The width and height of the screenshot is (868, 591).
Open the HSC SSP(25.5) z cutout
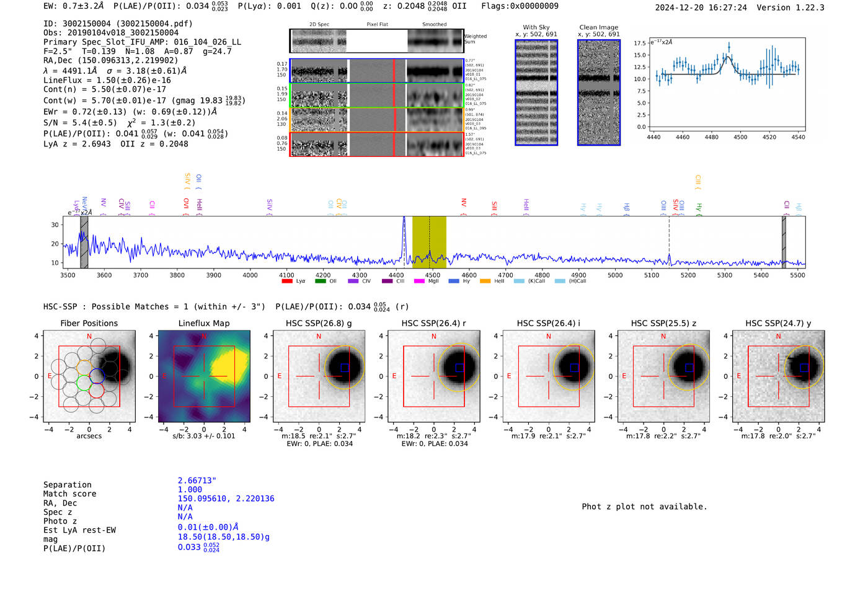coord(663,376)
